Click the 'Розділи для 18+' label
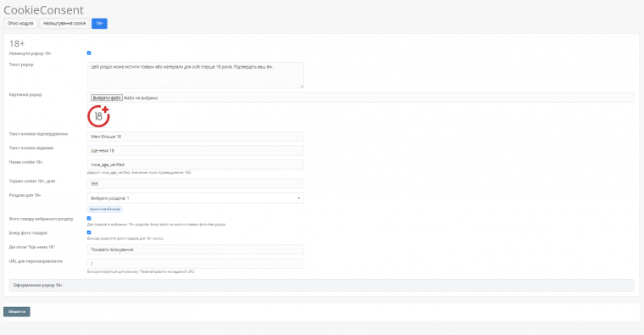 [x=25, y=195]
